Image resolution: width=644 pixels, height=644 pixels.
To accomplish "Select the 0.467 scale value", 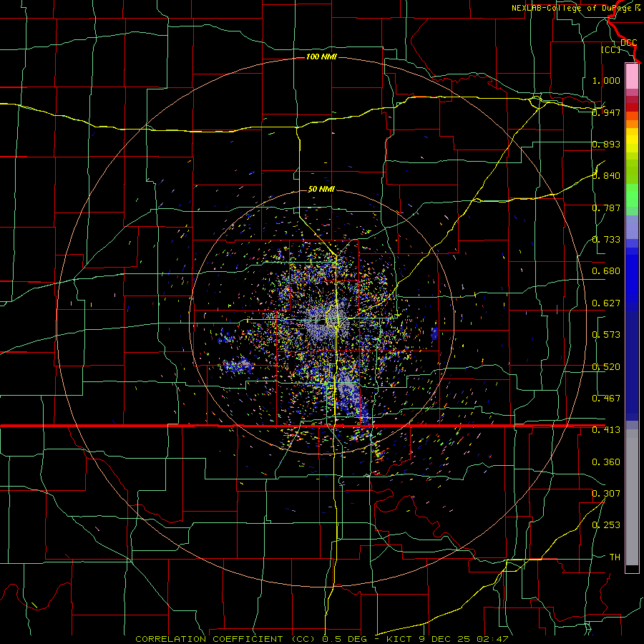I will tap(606, 399).
